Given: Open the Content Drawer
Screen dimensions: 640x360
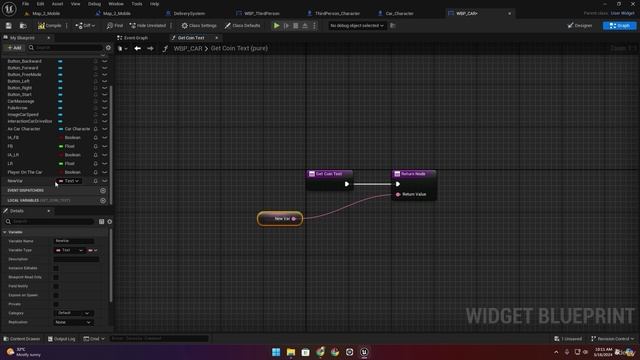Looking at the screenshot, I should [22, 339].
